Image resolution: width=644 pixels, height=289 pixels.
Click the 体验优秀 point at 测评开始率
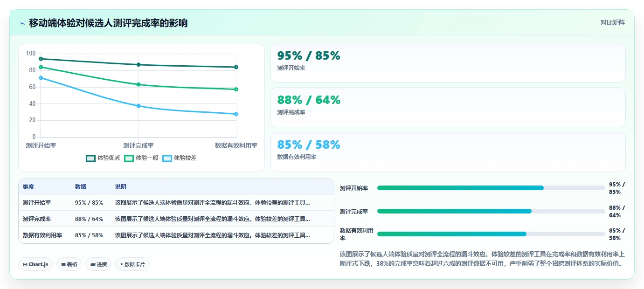coord(41,59)
